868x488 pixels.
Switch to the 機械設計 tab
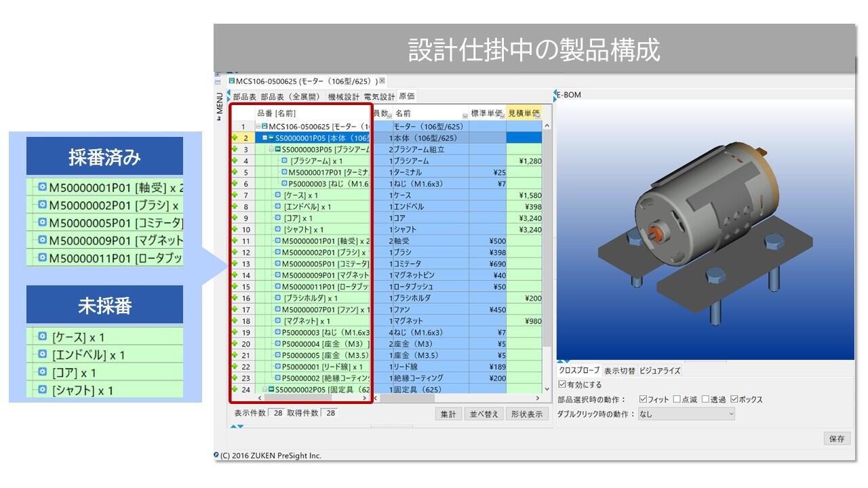[x=344, y=97]
